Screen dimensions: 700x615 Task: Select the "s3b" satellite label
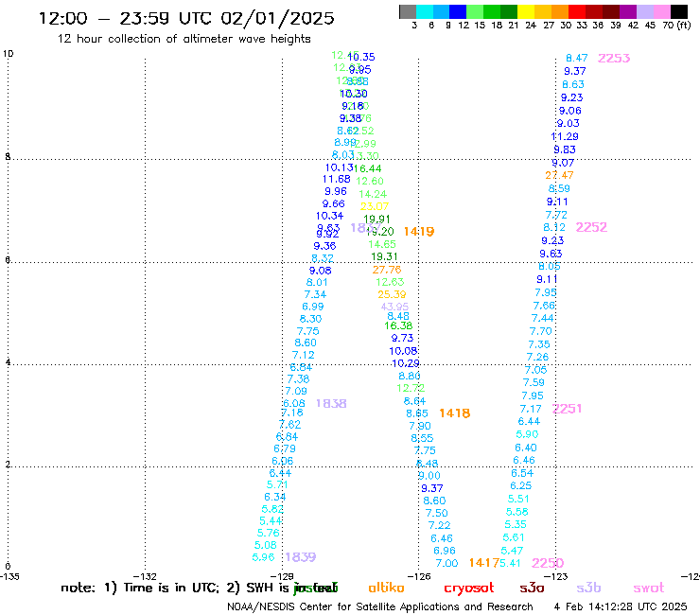pyautogui.click(x=588, y=588)
